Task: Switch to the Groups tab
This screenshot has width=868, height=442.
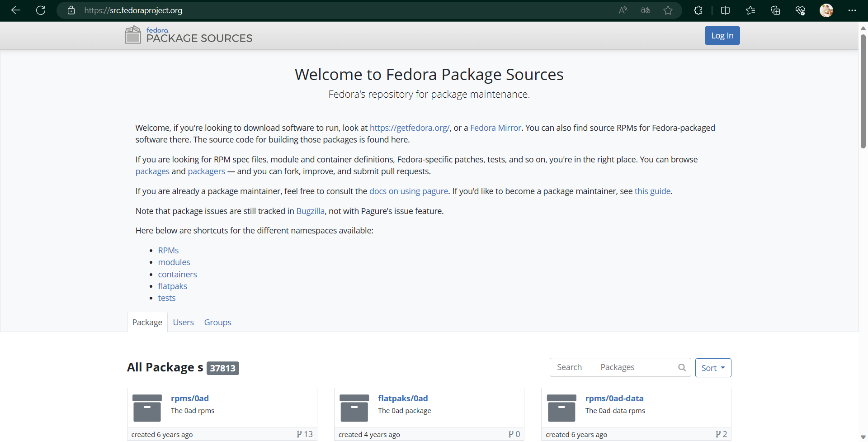Action: click(217, 322)
